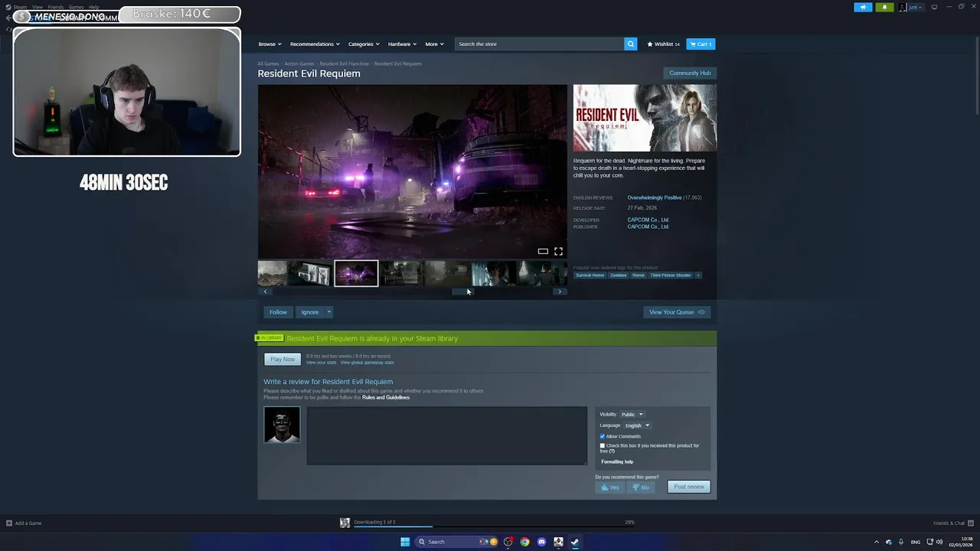The image size is (980, 551).
Task: Click the fullscreen icon on the screenshot viewer
Action: (558, 251)
